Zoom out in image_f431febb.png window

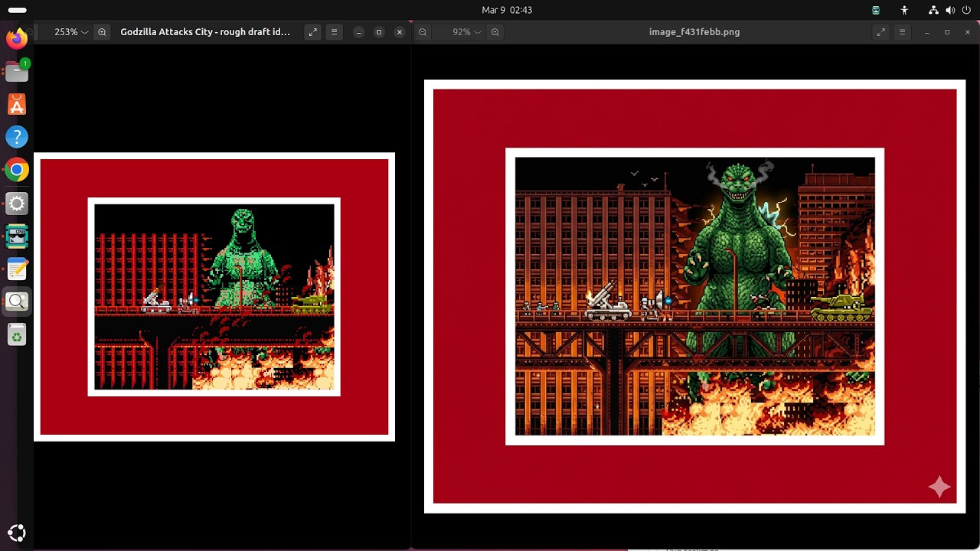423,32
